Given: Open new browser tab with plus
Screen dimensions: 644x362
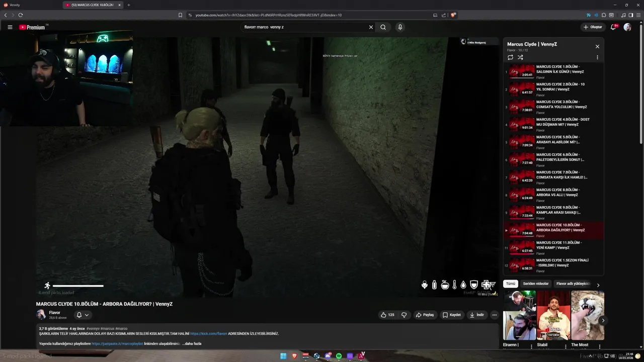Looking at the screenshot, I should [128, 5].
